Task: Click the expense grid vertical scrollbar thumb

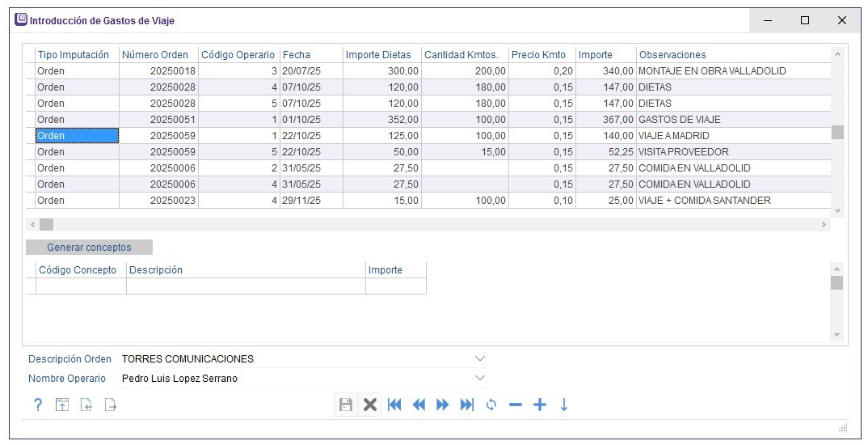Action: pyautogui.click(x=837, y=133)
